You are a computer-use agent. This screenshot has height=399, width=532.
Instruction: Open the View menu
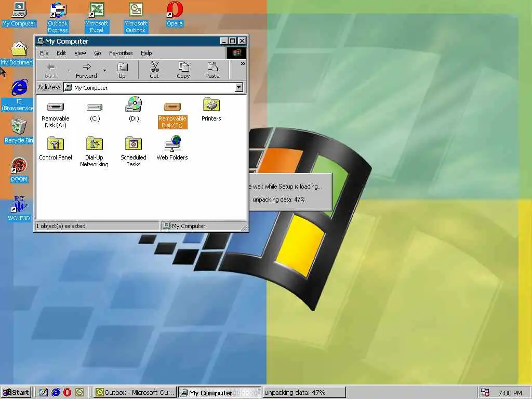tap(80, 54)
